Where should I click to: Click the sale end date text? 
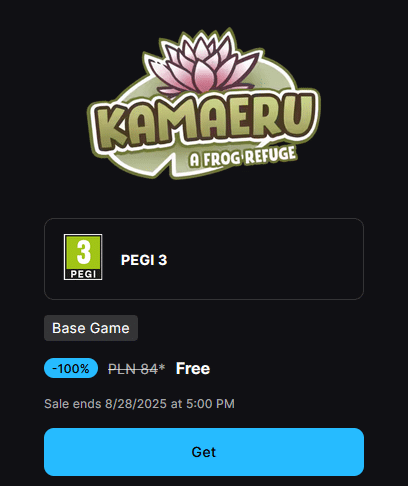pyautogui.click(x=139, y=404)
